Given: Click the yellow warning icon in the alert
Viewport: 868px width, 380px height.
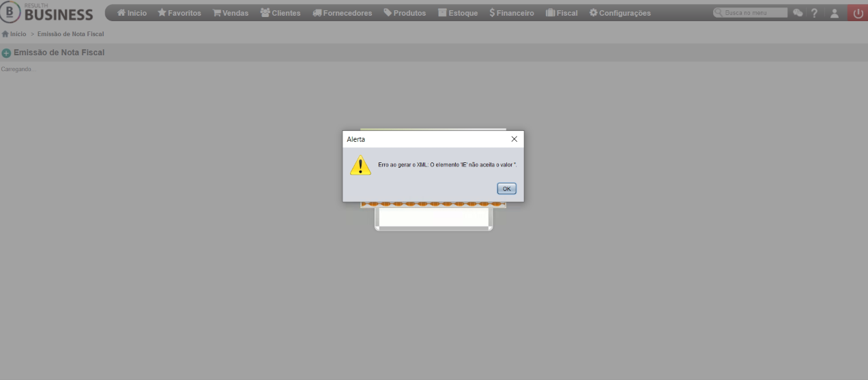Looking at the screenshot, I should pos(360,165).
